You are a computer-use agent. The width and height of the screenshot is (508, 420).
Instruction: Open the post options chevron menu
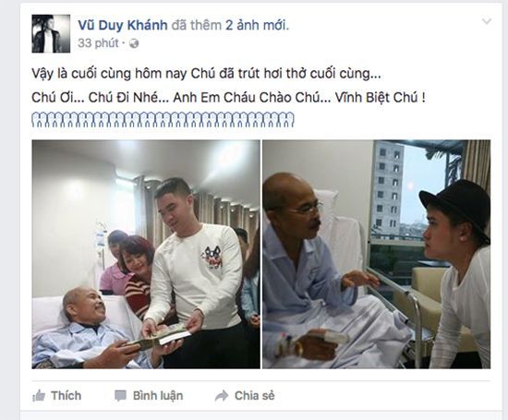487,22
